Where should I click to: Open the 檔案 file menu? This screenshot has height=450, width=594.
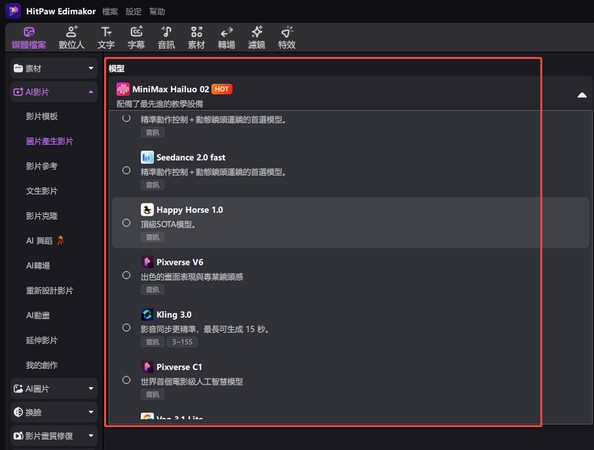point(110,11)
